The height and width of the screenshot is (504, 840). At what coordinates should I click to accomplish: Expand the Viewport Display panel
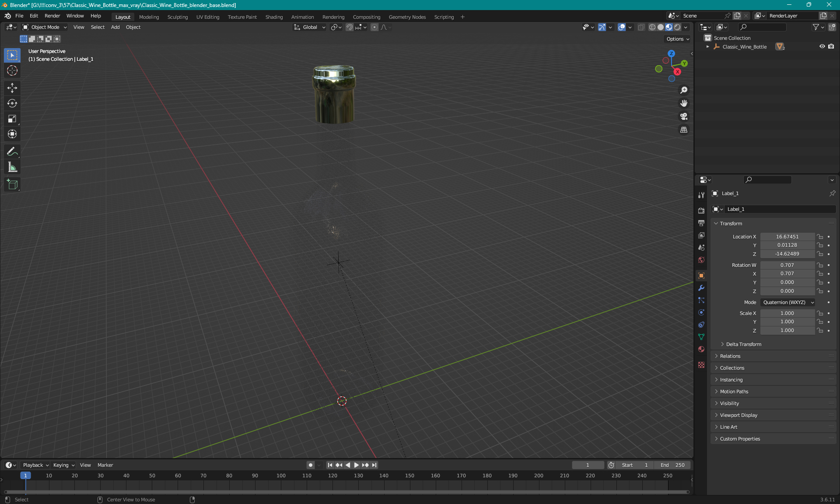738,415
